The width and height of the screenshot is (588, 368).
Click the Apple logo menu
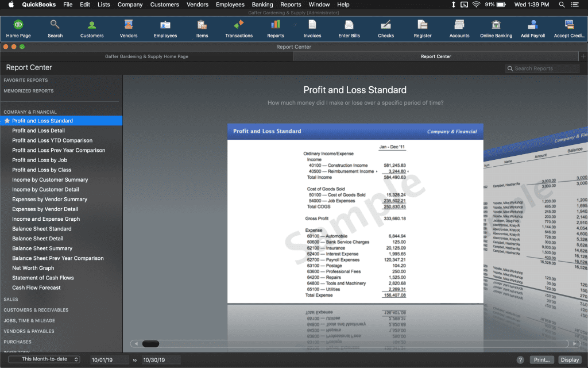11,5
